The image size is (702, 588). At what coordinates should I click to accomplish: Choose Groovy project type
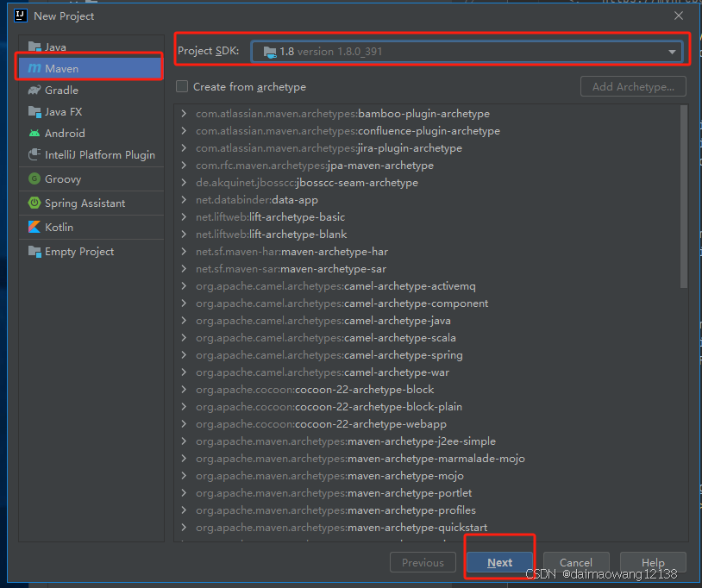pyautogui.click(x=91, y=179)
